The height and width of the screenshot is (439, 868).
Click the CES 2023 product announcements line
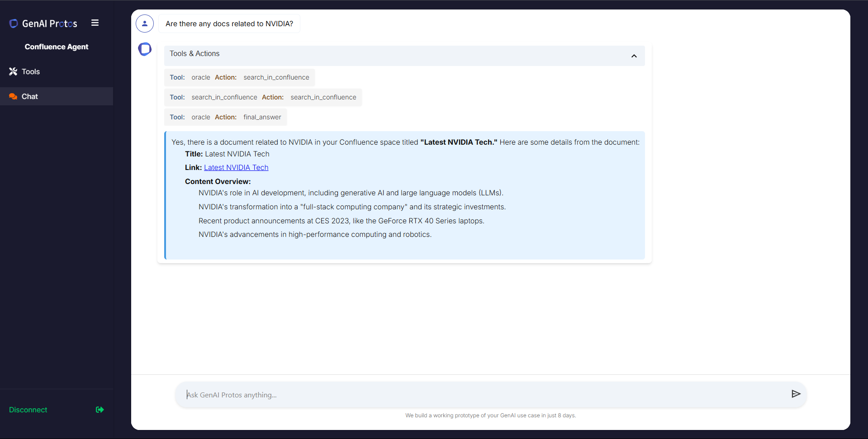pos(342,221)
